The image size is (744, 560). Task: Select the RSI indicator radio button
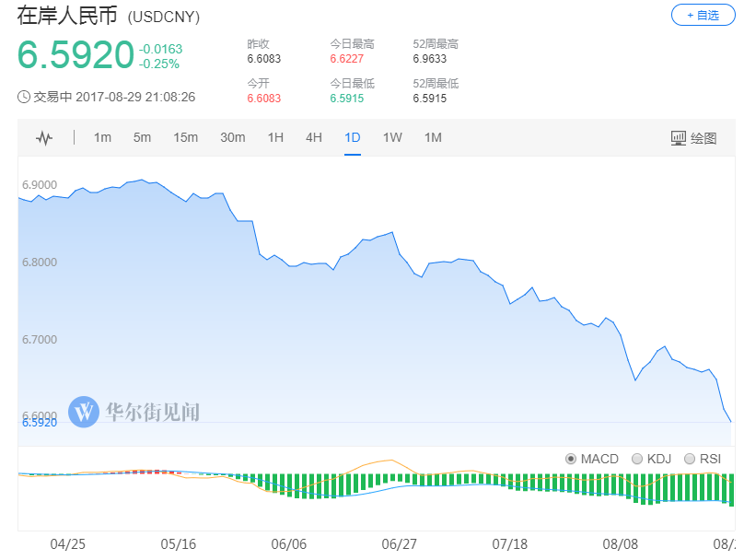coord(690,459)
